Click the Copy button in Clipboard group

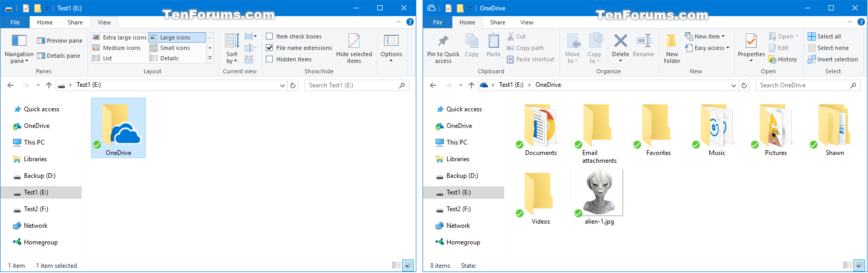click(471, 46)
